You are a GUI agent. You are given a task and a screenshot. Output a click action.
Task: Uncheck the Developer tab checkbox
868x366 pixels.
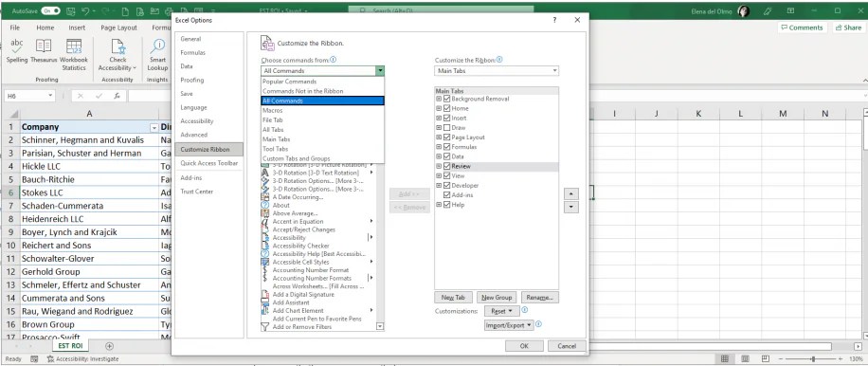pos(446,186)
